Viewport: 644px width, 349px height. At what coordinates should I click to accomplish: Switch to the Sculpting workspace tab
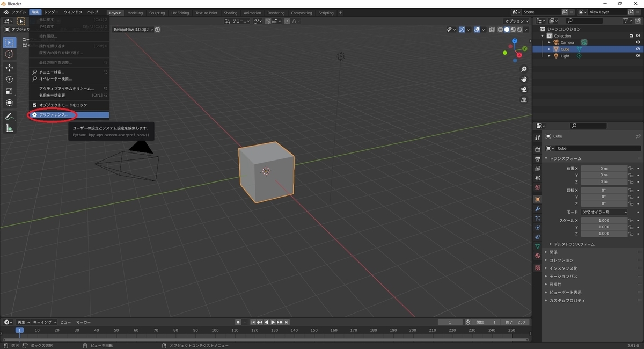pos(157,13)
